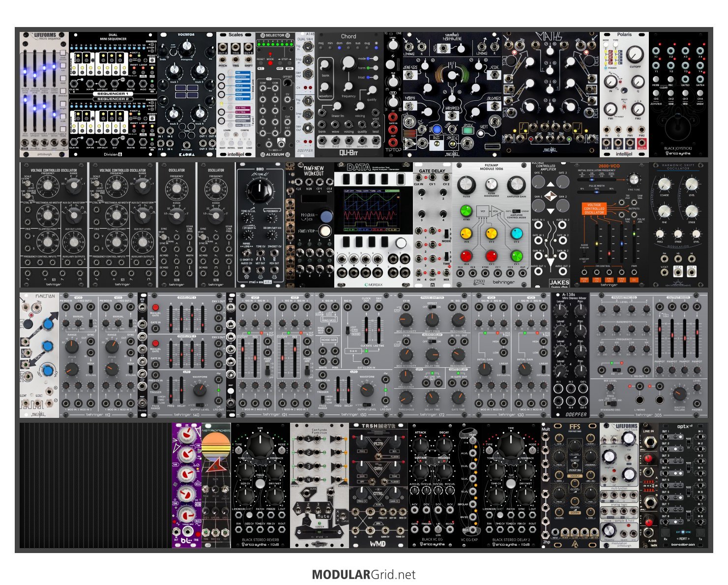The width and height of the screenshot is (728, 585).
Task: Click the green KYBD knob on Filtamp
Action: coord(466,211)
